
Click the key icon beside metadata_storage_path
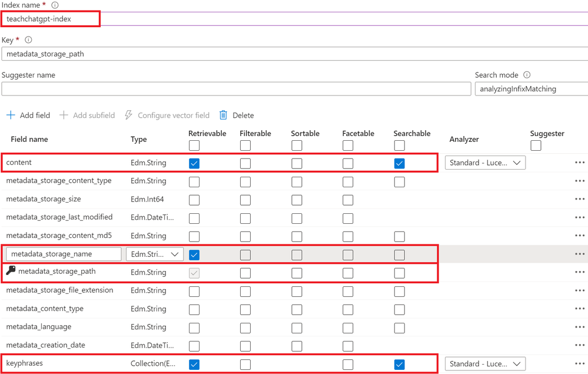tap(11, 271)
